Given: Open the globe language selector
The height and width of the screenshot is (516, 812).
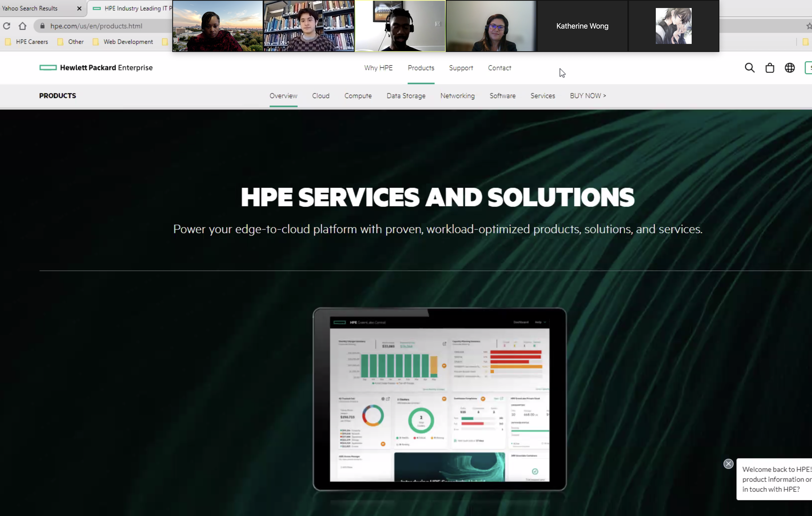Looking at the screenshot, I should click(789, 68).
